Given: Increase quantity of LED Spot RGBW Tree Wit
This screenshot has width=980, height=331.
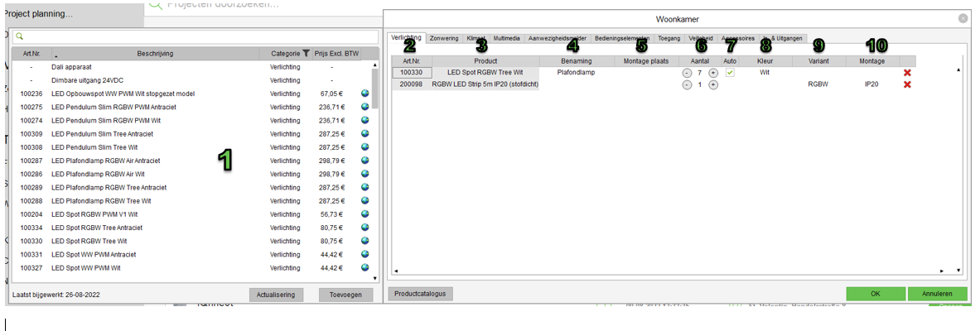Looking at the screenshot, I should pos(713,73).
